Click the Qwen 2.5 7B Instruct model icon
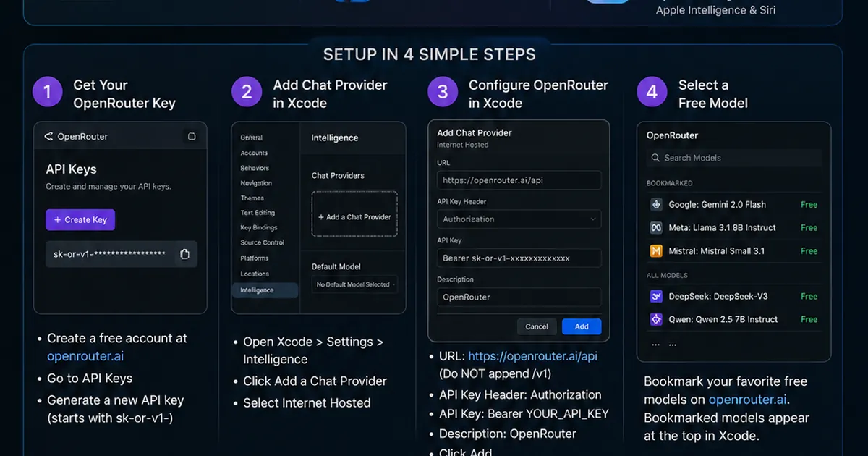The height and width of the screenshot is (456, 868). point(656,319)
